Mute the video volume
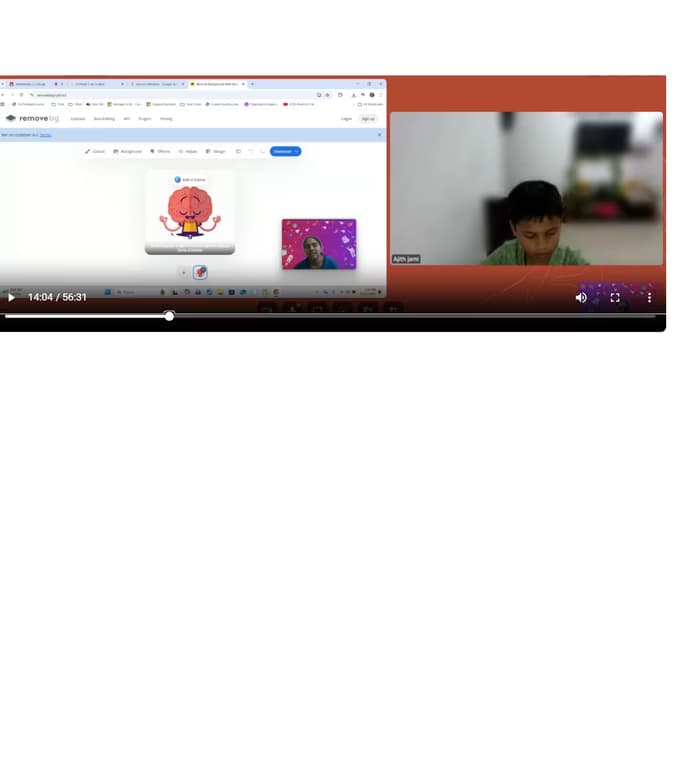Image resolution: width=679 pixels, height=784 pixels. 581,298
